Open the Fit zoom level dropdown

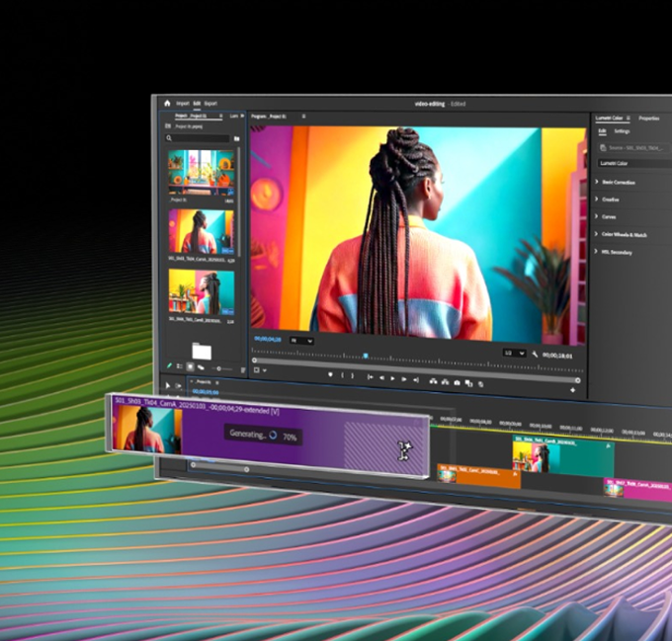click(x=302, y=341)
